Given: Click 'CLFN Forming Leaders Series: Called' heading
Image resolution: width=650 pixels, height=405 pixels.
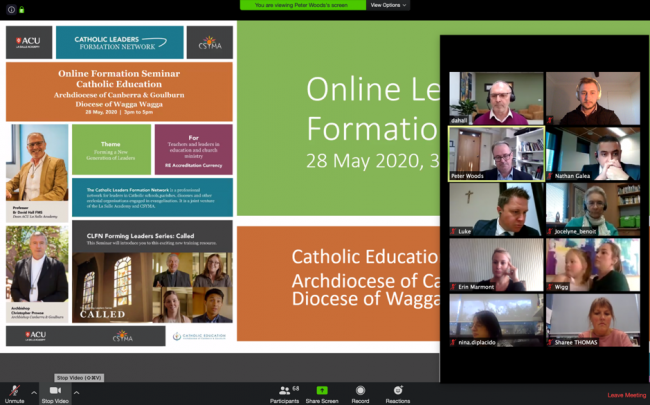Looking at the screenshot, I should (141, 236).
